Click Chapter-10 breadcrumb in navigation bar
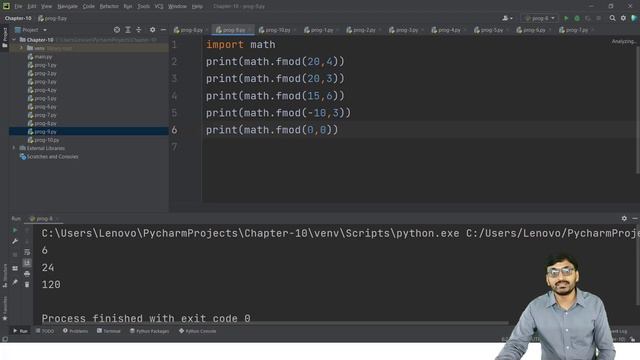The height and width of the screenshot is (360, 640). click(x=18, y=18)
